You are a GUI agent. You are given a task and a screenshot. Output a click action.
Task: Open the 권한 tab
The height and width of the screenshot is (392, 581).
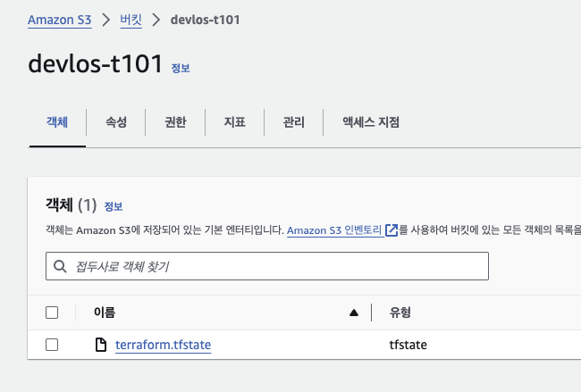coord(175,122)
